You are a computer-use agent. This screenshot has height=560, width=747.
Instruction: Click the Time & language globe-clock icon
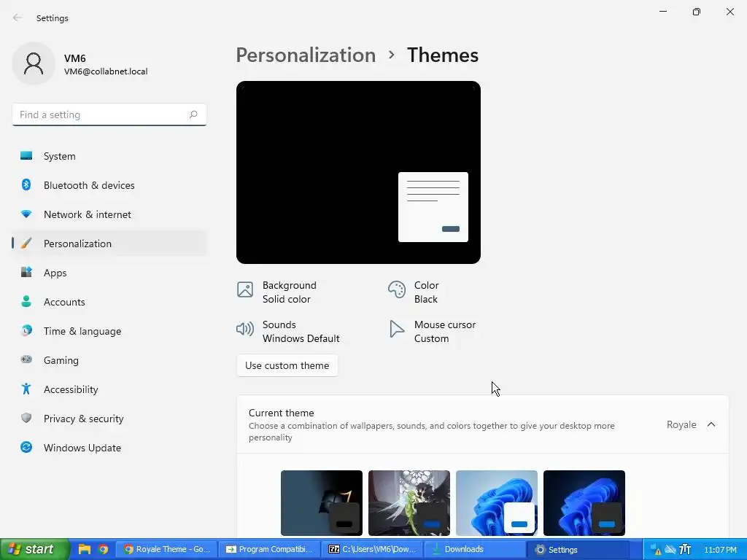26,330
